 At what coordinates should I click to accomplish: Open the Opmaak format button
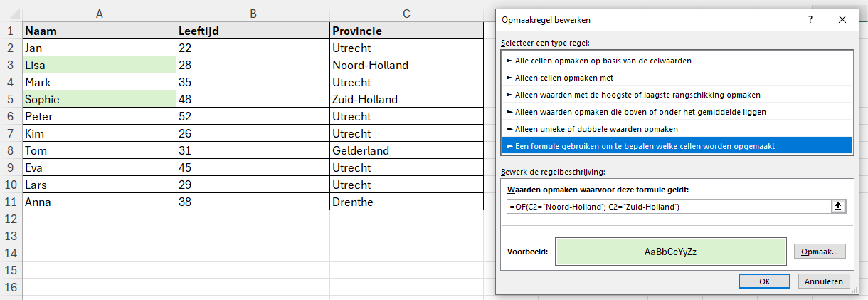[820, 252]
